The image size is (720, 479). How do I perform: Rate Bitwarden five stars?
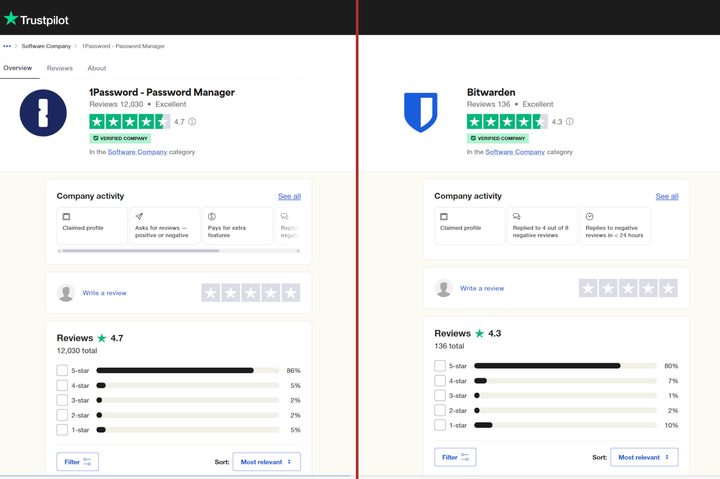(669, 288)
